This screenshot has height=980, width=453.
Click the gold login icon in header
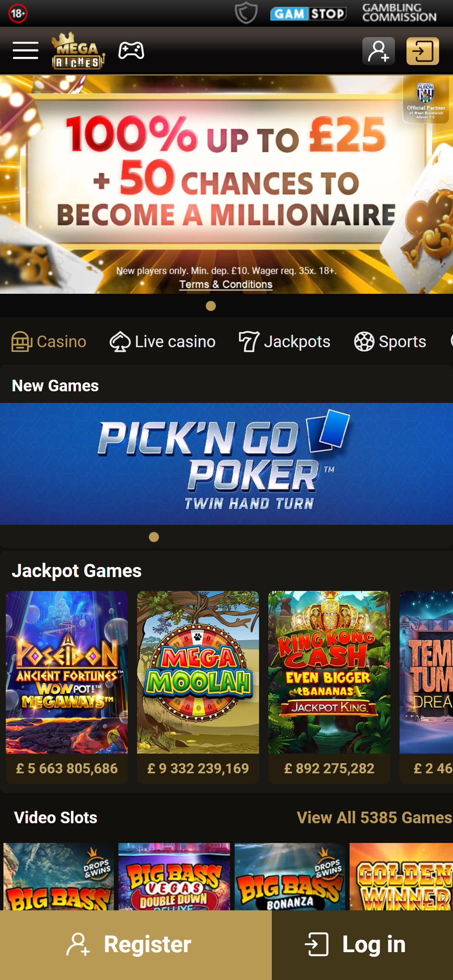(422, 51)
